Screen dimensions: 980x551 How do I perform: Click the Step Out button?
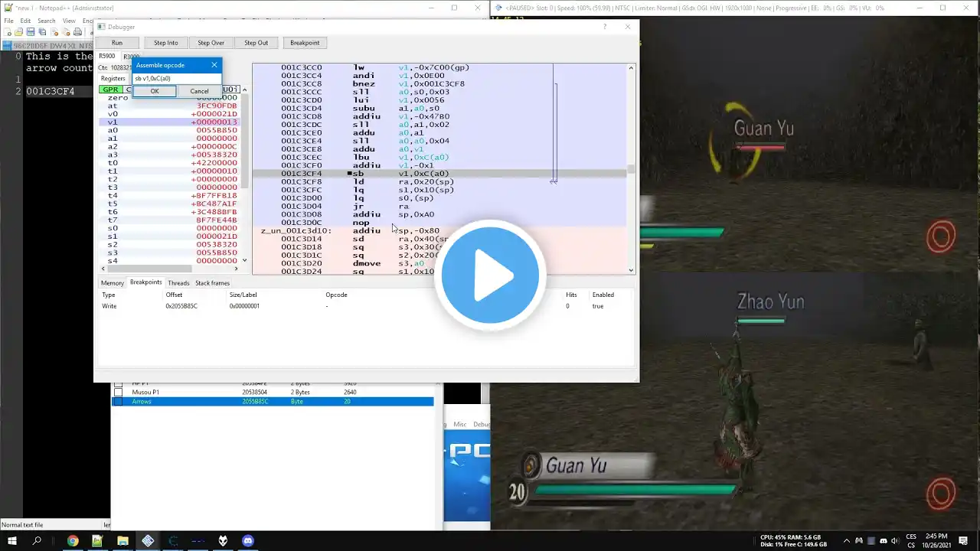point(256,43)
